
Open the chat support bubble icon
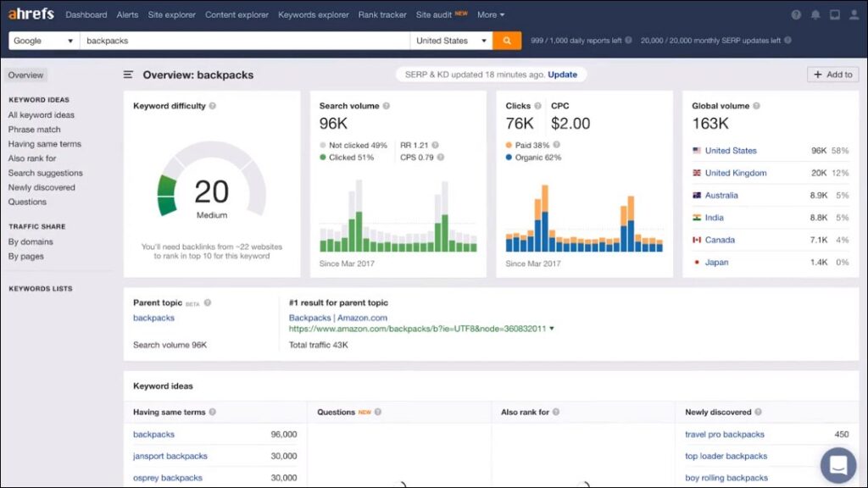(837, 465)
